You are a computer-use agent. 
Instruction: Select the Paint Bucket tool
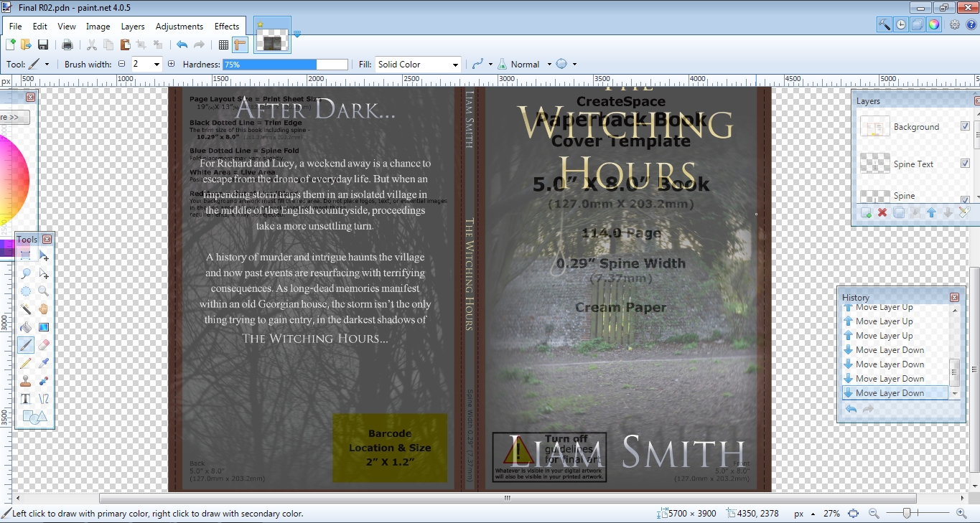26,327
